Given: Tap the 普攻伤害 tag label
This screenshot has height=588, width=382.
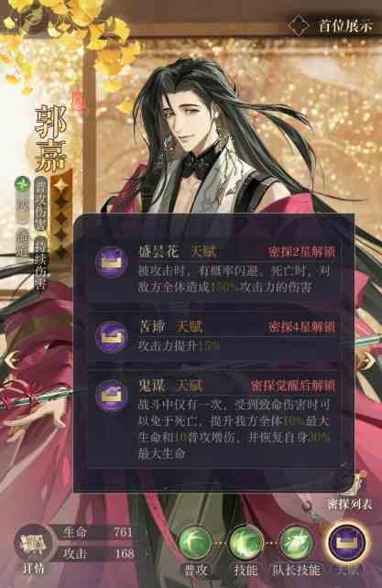Looking at the screenshot, I should [x=40, y=204].
